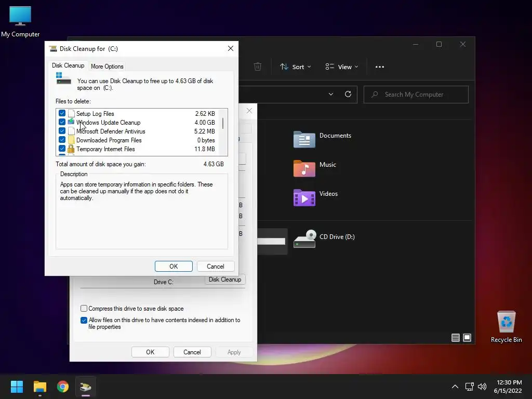Open File Explorer from the taskbar
Viewport: 532px width, 399px height.
[40, 387]
